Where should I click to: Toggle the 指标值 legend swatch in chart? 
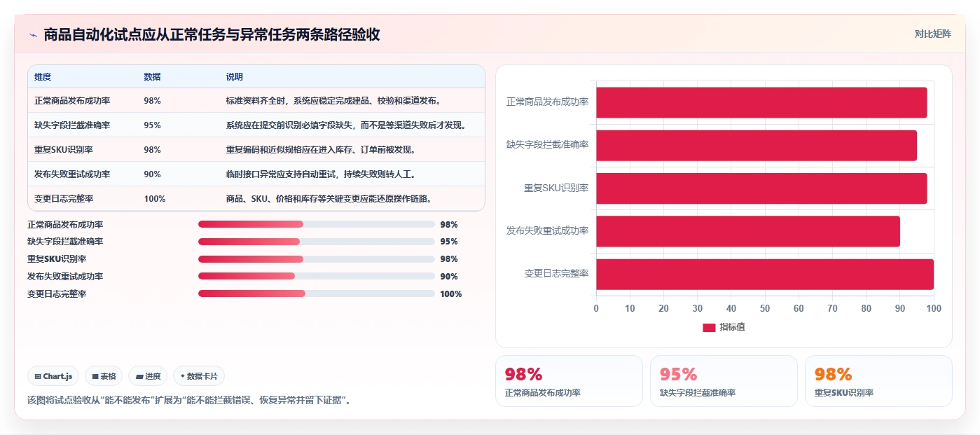709,328
